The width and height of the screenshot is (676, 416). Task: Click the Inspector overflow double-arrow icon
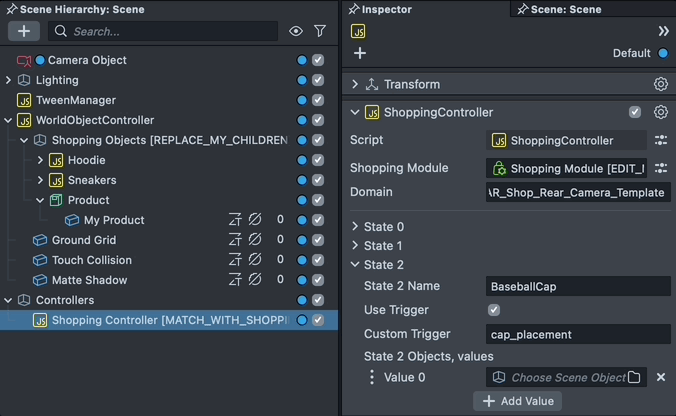[663, 31]
